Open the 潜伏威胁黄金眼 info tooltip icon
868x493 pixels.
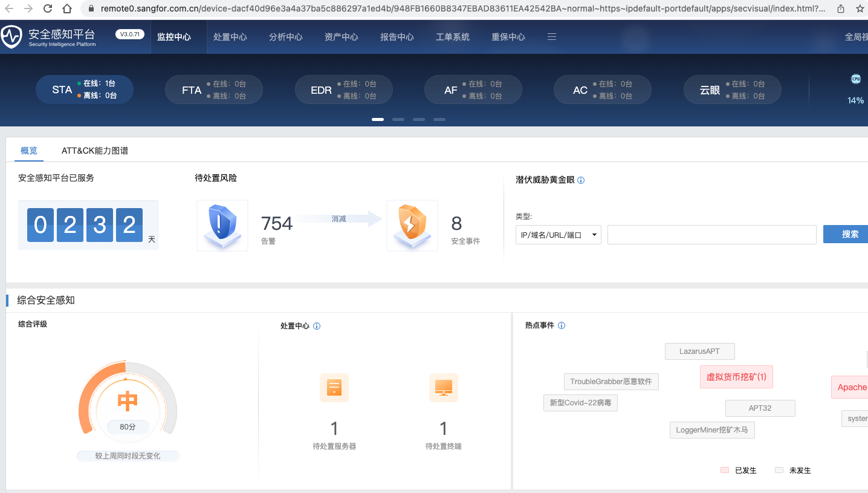pyautogui.click(x=581, y=180)
